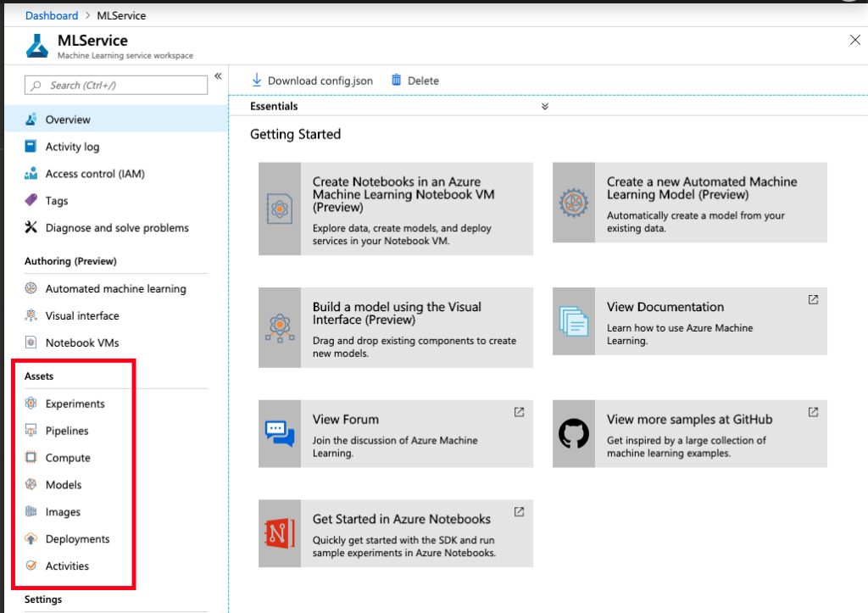Click the Overview sidebar icon

click(31, 119)
